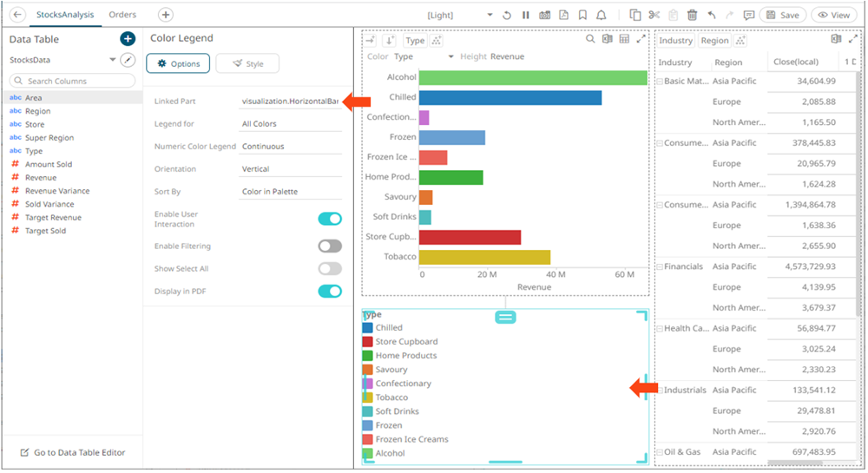Edit StocksData with the pencil icon
The width and height of the screenshot is (868, 473).
[128, 60]
